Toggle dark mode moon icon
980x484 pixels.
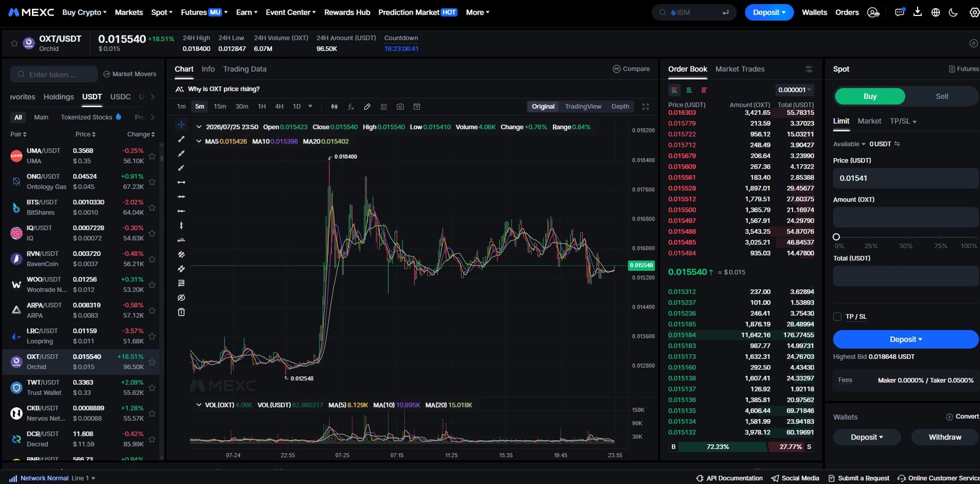(953, 12)
